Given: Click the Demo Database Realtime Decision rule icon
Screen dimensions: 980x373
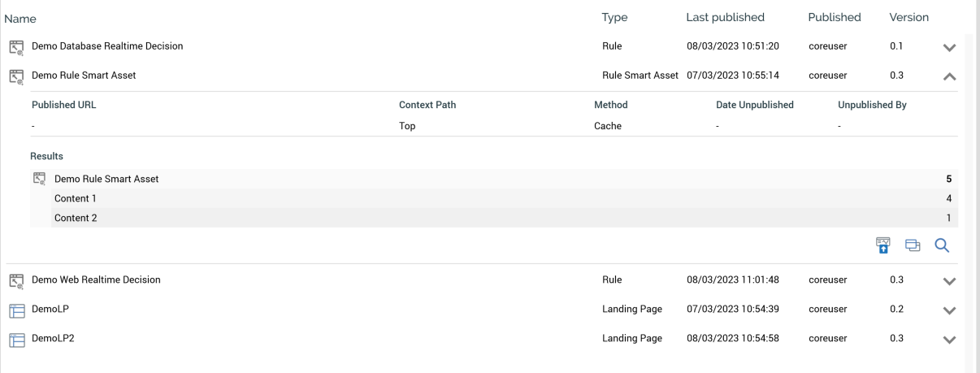Looking at the screenshot, I should [16, 47].
